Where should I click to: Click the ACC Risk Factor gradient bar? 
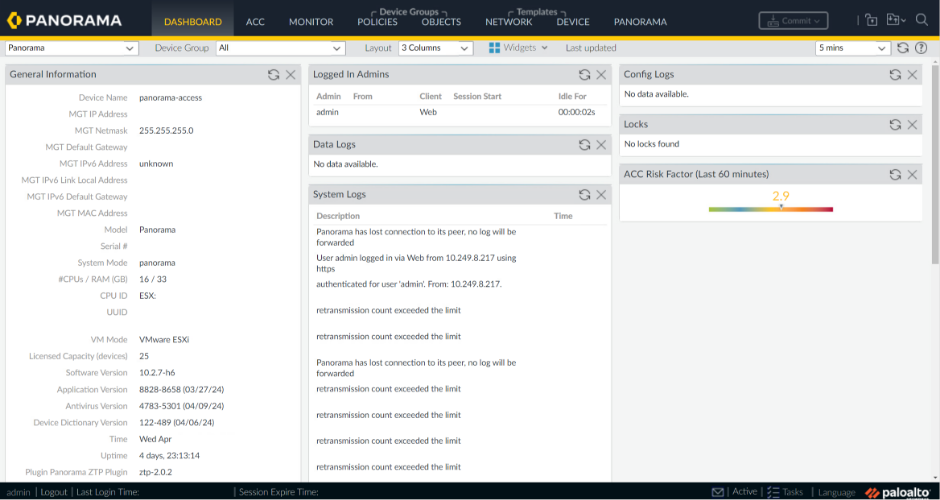pos(770,209)
